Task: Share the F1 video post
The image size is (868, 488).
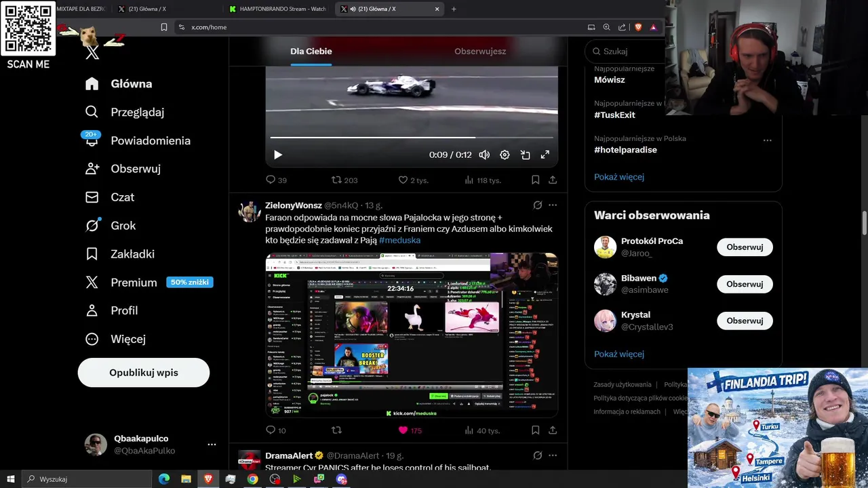Action: tap(553, 180)
